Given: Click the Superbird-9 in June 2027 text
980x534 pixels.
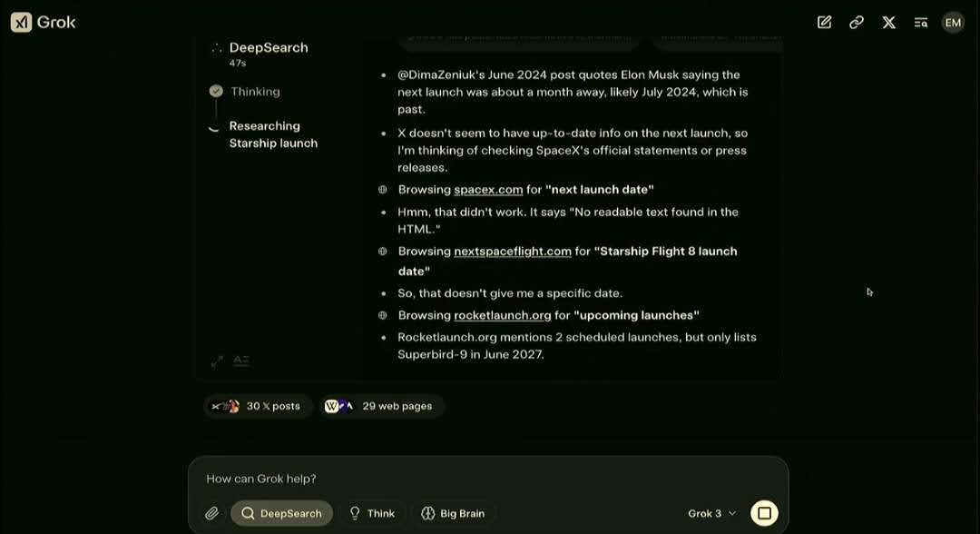Looking at the screenshot, I should click(x=471, y=354).
